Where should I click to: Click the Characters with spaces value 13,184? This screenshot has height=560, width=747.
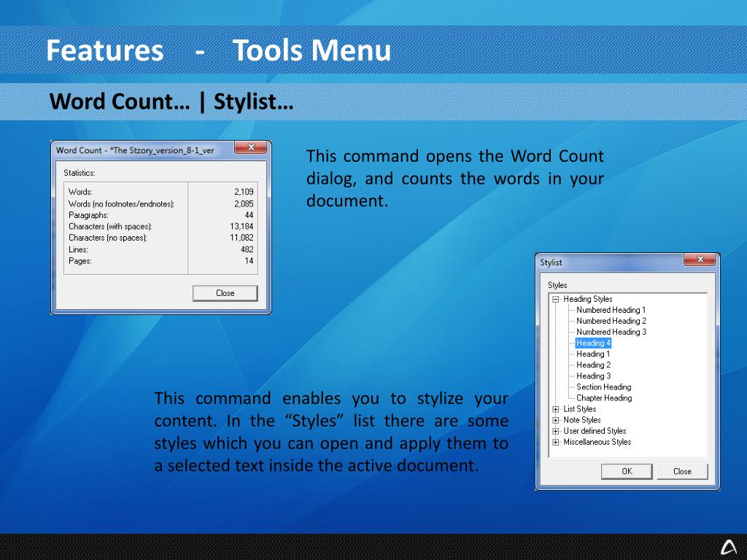click(241, 227)
